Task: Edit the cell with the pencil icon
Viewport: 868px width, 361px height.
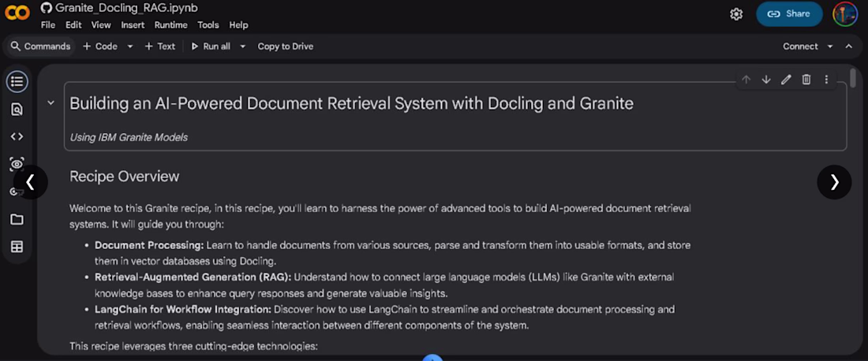Action: [x=786, y=80]
